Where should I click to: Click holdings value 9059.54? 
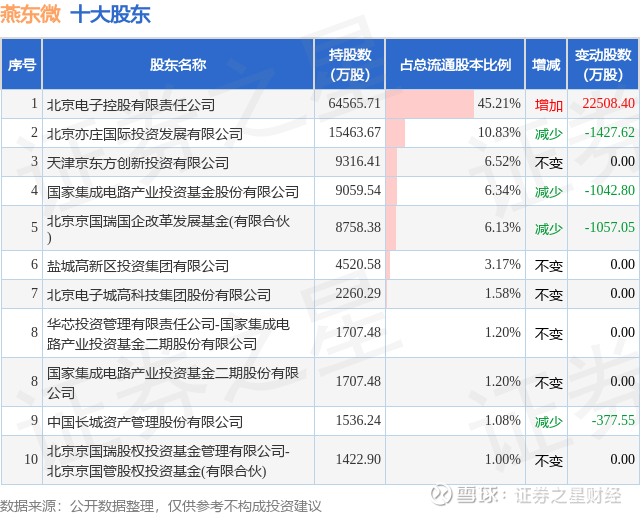point(358,191)
